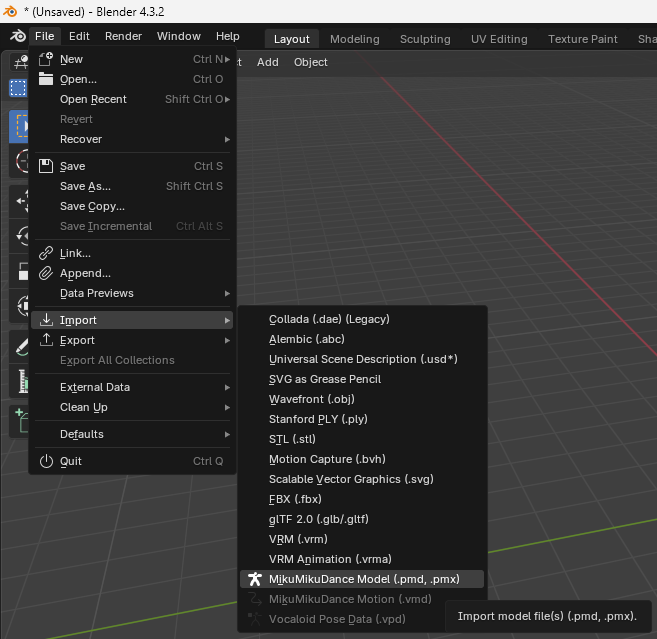This screenshot has height=639, width=657.
Task: Switch to the Modeling workspace tab
Action: coord(354,39)
